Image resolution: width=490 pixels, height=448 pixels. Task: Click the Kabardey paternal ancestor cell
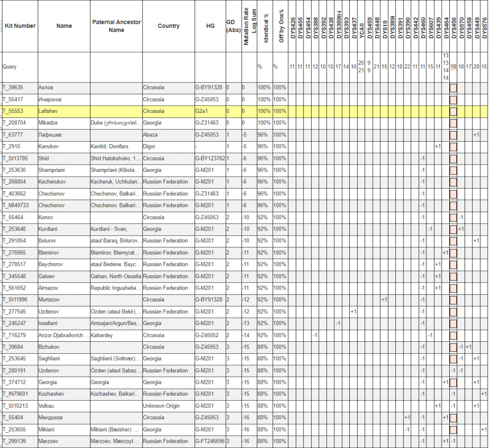pyautogui.click(x=116, y=335)
